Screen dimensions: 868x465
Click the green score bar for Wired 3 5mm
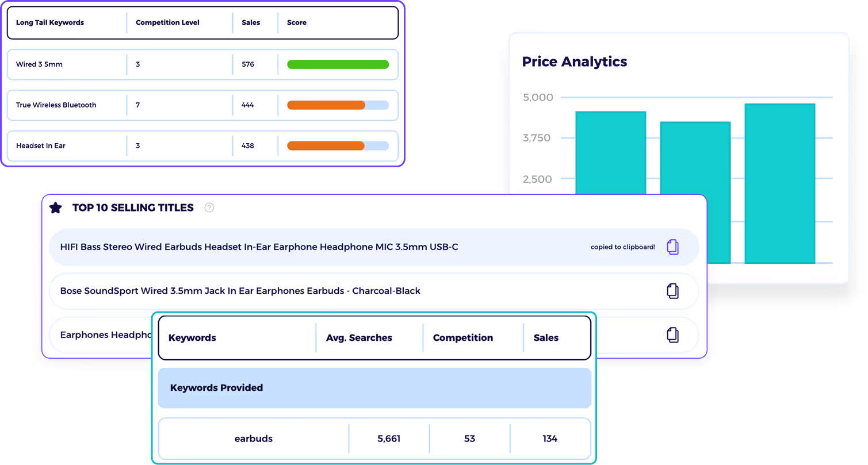click(x=338, y=64)
